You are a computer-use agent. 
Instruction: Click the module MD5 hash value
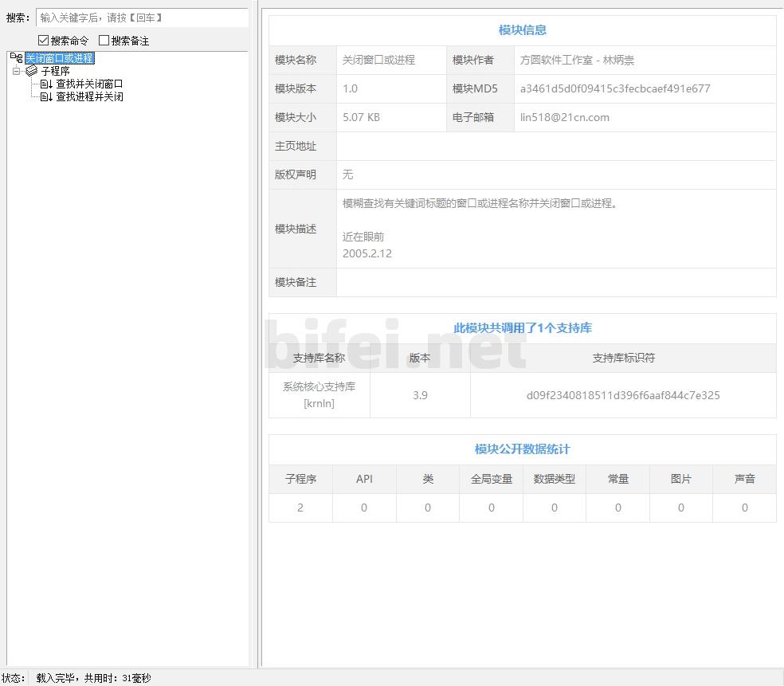(x=614, y=88)
